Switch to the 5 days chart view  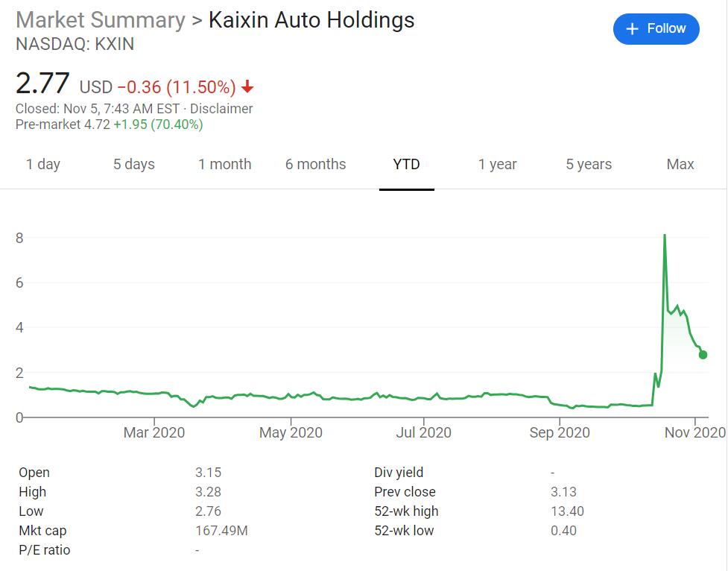click(134, 164)
